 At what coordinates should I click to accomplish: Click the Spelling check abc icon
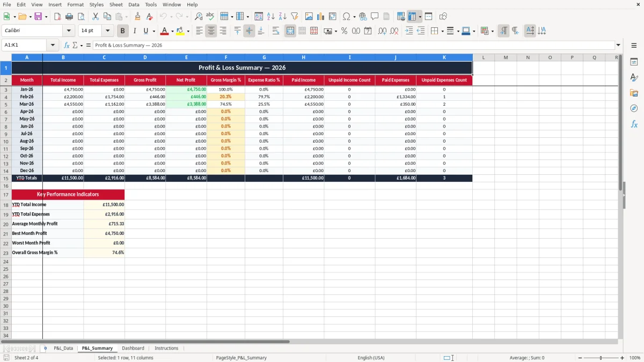[x=210, y=17]
